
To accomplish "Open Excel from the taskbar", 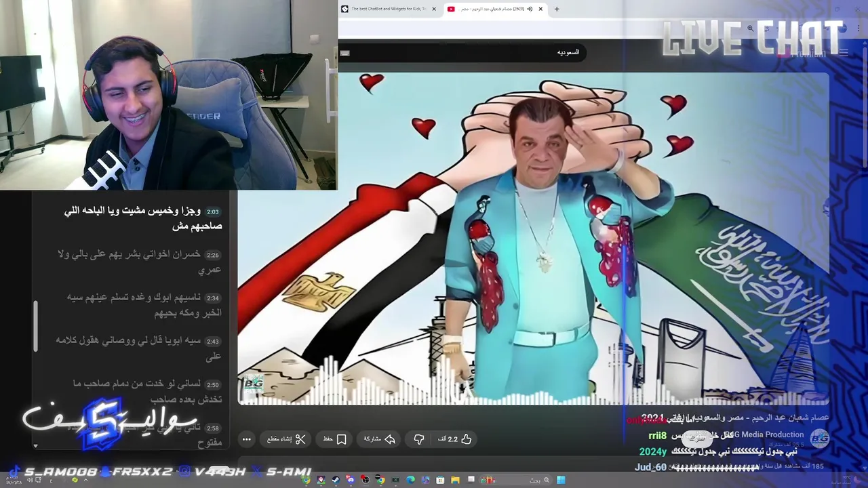I will [x=395, y=480].
